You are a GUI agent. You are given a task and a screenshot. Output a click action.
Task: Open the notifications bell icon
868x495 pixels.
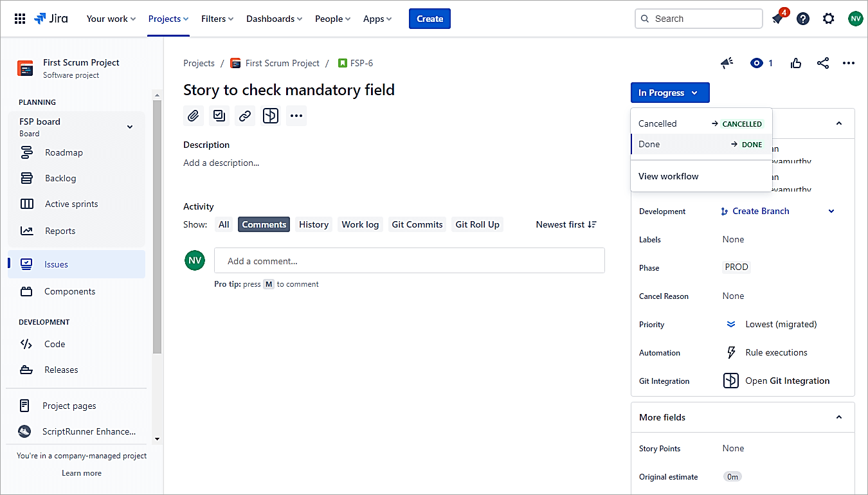[x=777, y=19]
